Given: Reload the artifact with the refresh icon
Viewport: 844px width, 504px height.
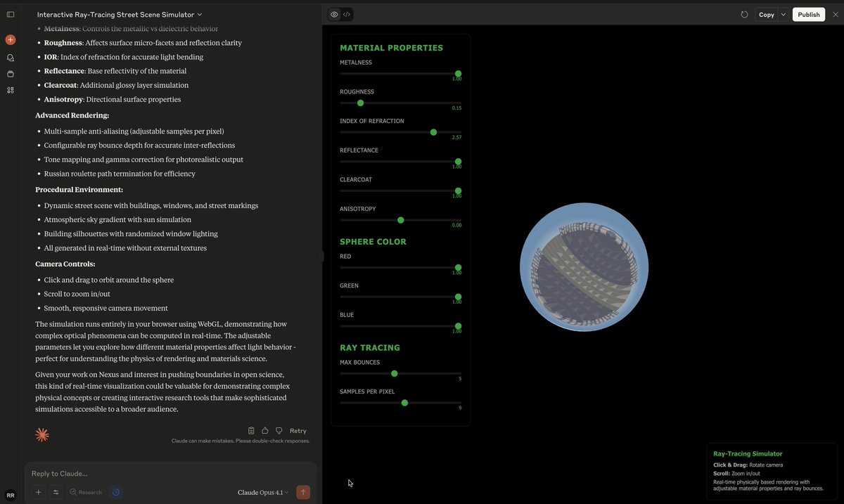Looking at the screenshot, I should point(744,14).
